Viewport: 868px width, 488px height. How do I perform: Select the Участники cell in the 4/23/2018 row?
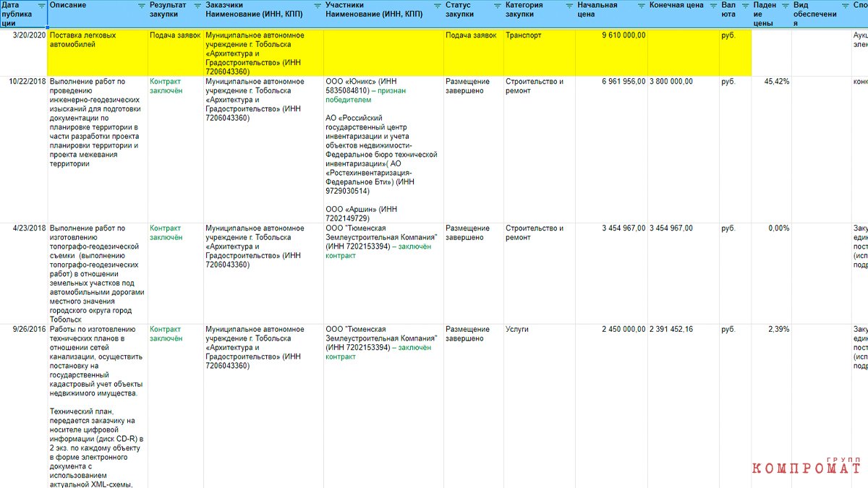tap(383, 273)
